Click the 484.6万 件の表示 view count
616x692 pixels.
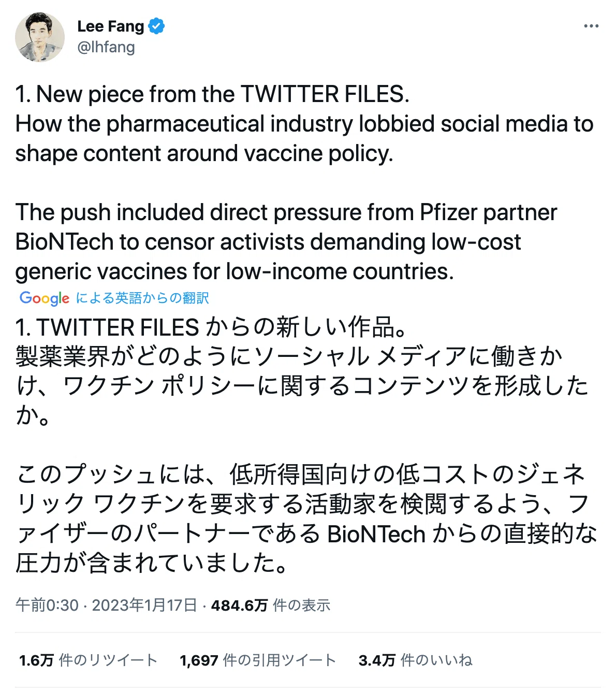[271, 605]
